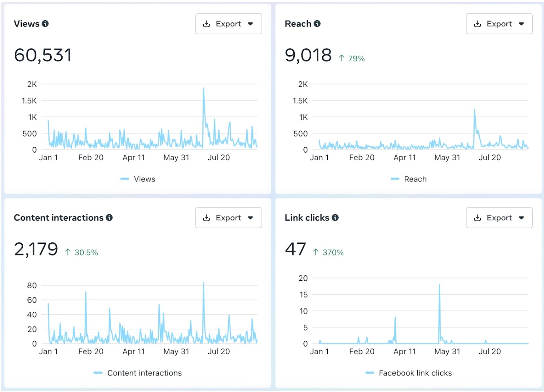Click the info icon beside Link clicks
The height and width of the screenshot is (392, 544).
335,217
